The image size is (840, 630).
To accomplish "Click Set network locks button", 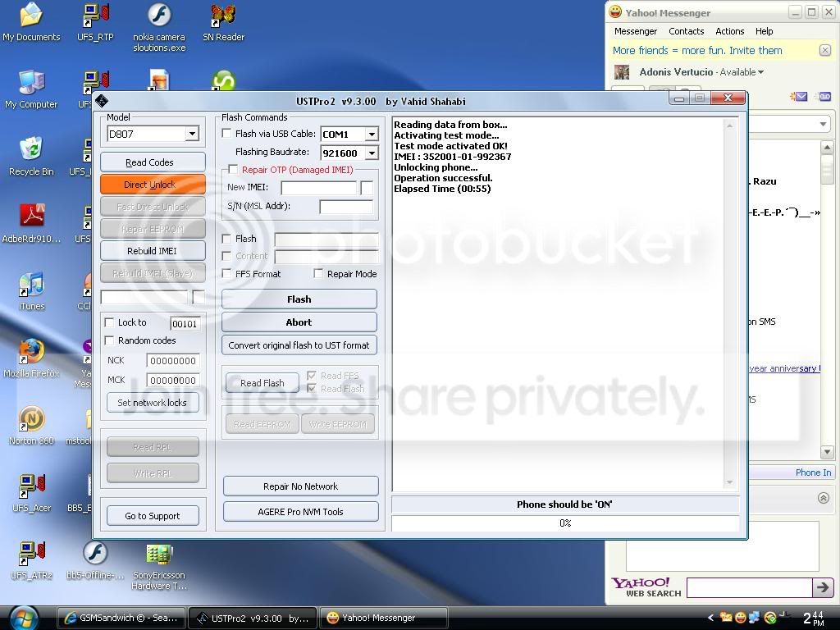I will 153,402.
